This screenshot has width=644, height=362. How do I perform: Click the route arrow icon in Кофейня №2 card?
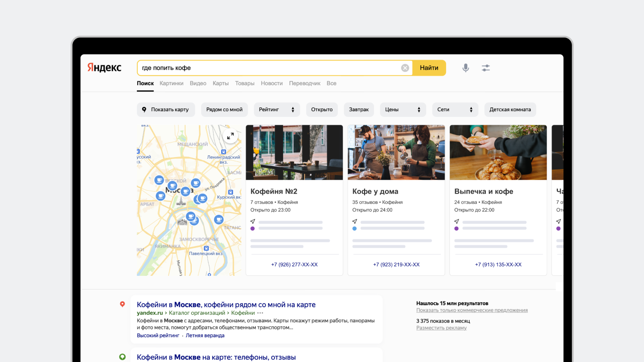[253, 221]
